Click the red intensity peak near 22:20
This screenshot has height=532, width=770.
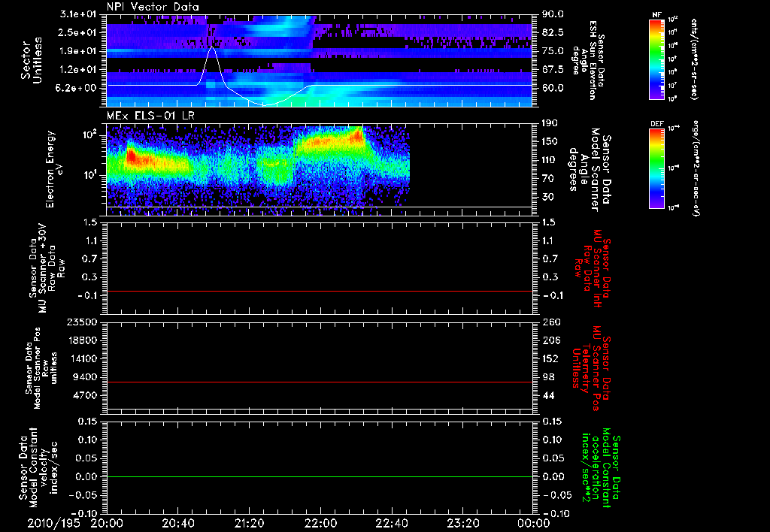coord(357,135)
